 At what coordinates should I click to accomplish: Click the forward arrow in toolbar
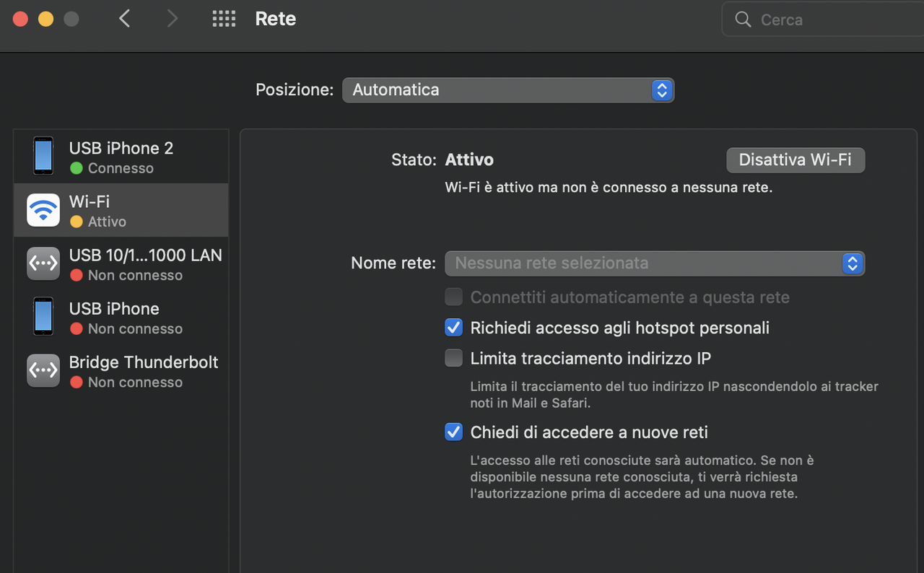click(x=172, y=19)
